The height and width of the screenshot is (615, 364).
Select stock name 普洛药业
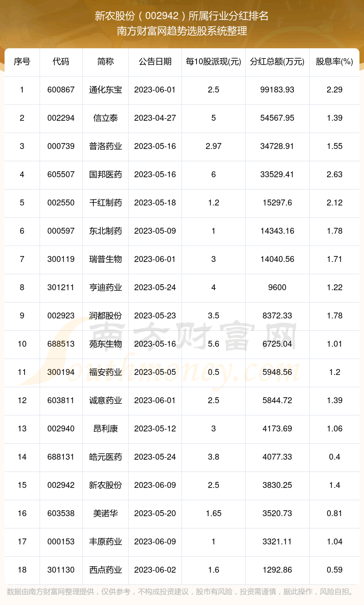(106, 146)
